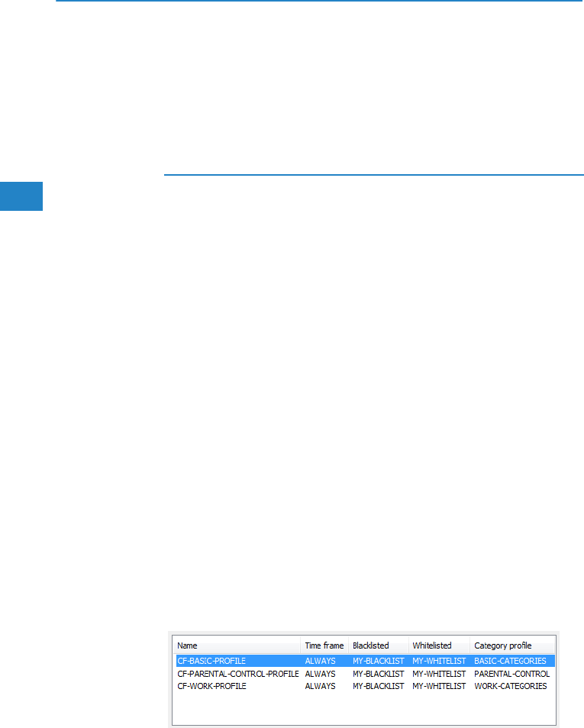The height and width of the screenshot is (728, 584).
Task: Click the PARENTAL-CONTROL category profile cell
Action: tap(511, 674)
